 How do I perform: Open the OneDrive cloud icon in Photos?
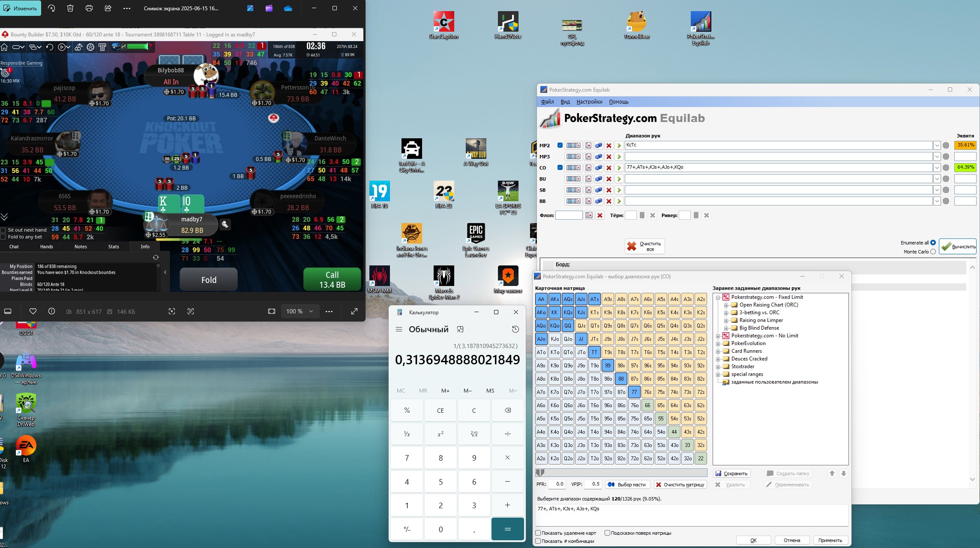(x=288, y=8)
